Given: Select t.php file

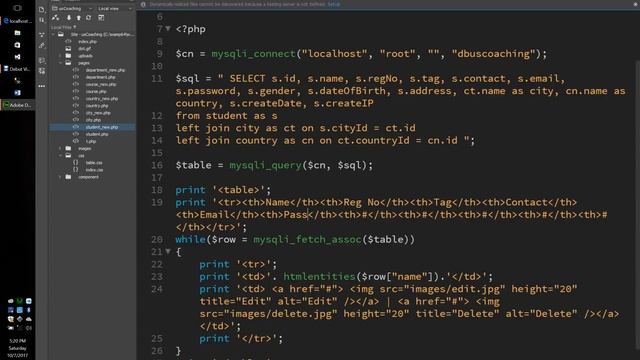Looking at the screenshot, I should pos(91,141).
